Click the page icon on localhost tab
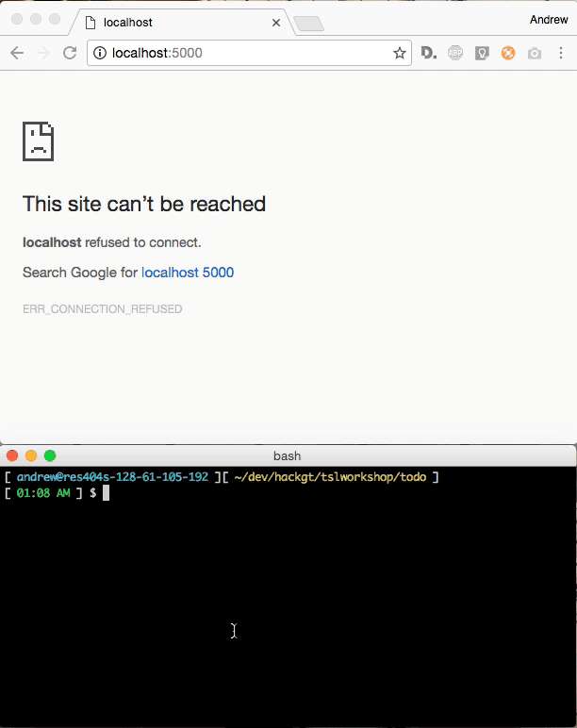Viewport: 577px width, 728px height. (x=91, y=23)
